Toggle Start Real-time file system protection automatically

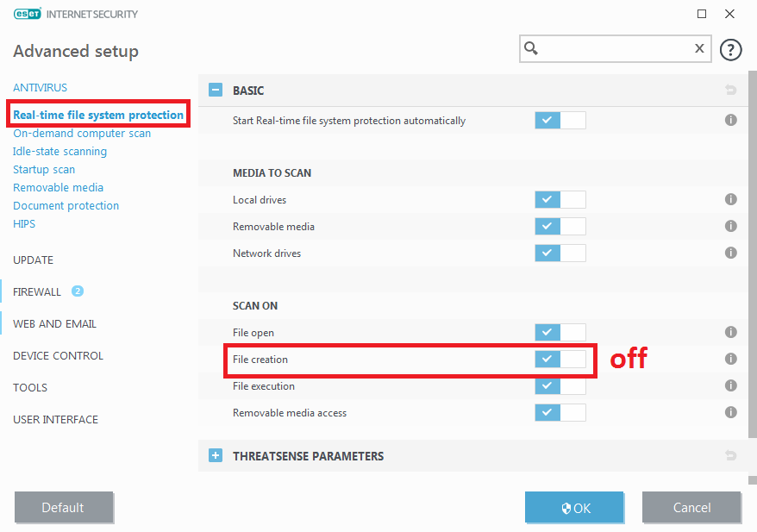[x=560, y=120]
